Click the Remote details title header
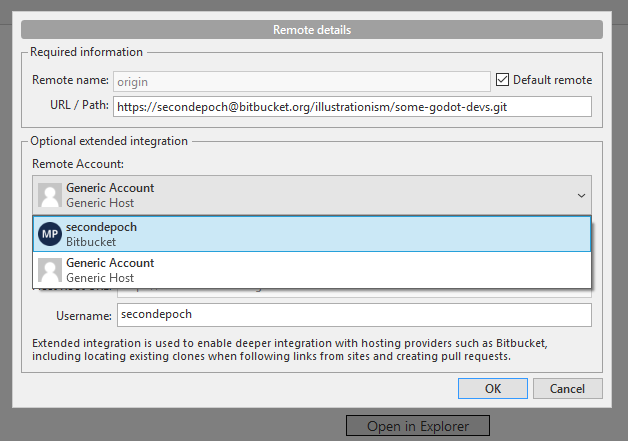628x441 pixels. click(312, 30)
